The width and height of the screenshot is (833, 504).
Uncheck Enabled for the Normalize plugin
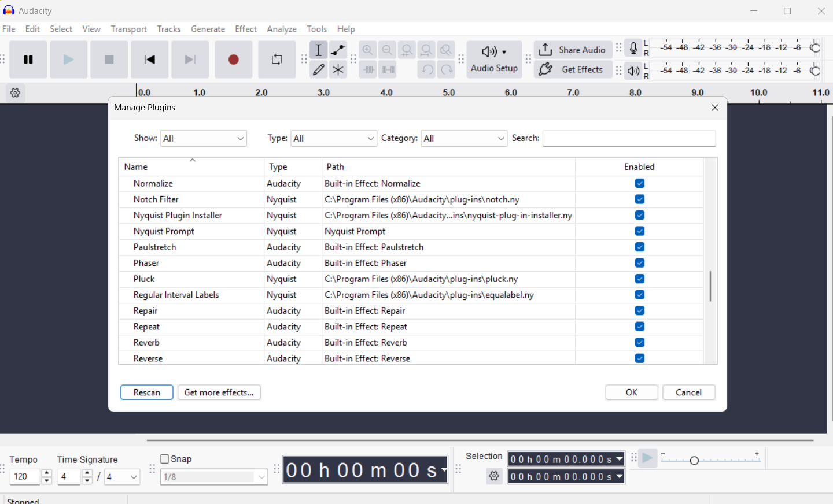(639, 183)
